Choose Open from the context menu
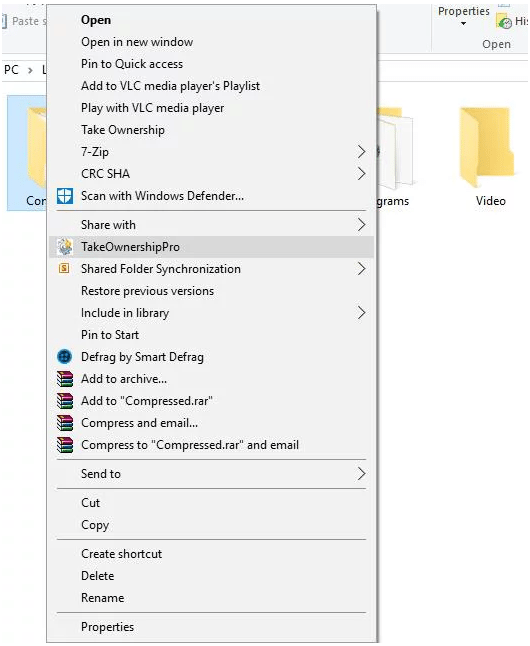 [x=211, y=20]
